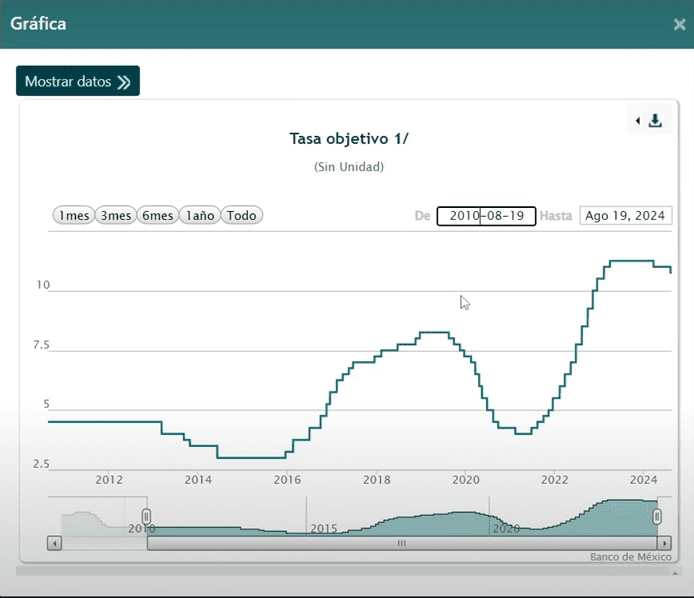Select the 1año zoom range

tap(199, 216)
